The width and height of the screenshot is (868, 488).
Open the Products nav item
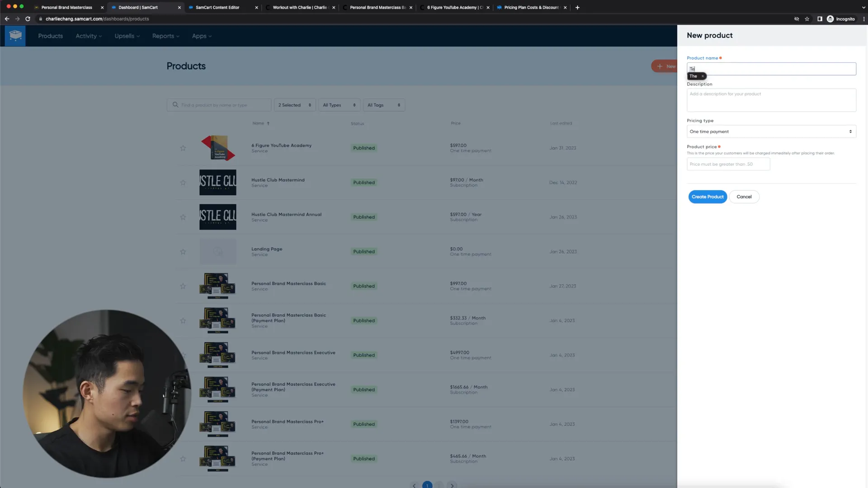pyautogui.click(x=51, y=36)
